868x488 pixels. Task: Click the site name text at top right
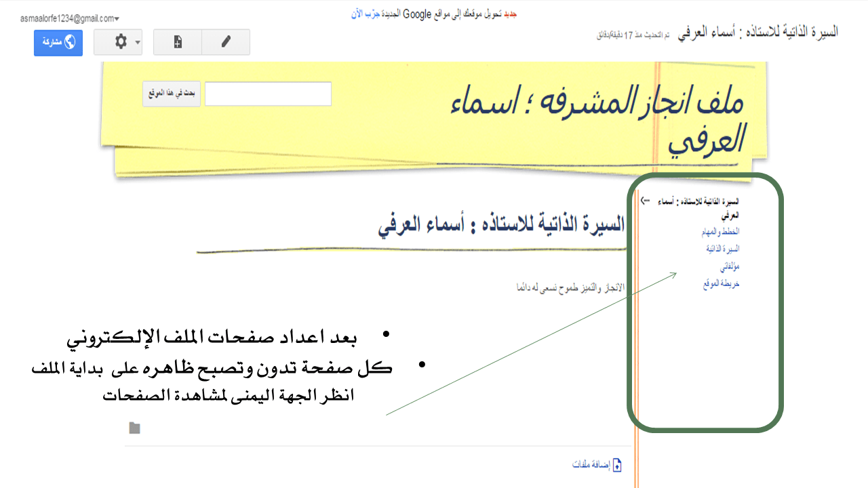coord(758,32)
